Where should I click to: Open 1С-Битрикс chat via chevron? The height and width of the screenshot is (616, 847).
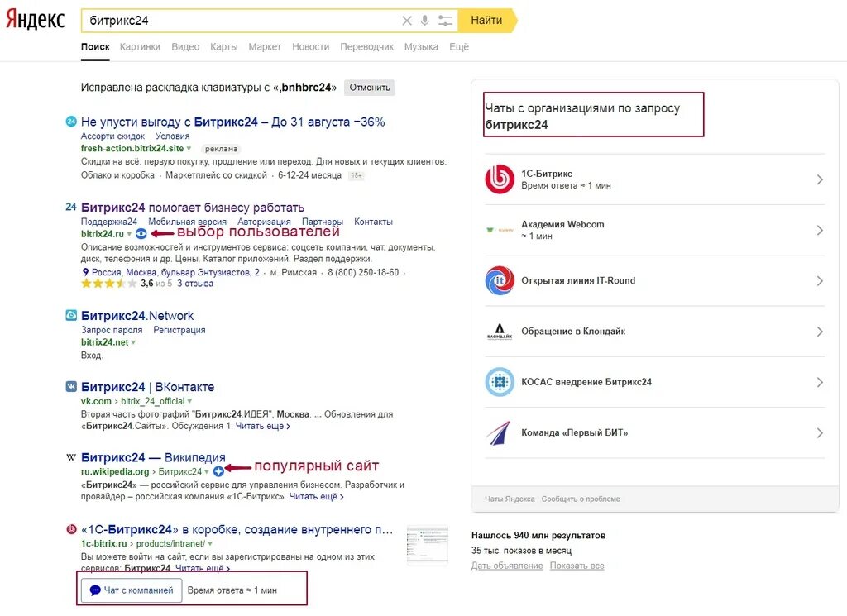click(x=820, y=179)
